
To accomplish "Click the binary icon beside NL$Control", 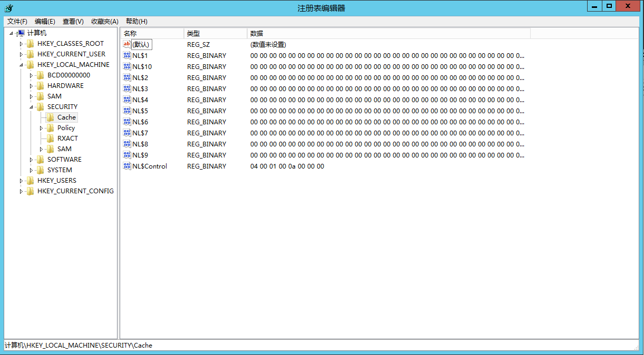I will coord(127,166).
